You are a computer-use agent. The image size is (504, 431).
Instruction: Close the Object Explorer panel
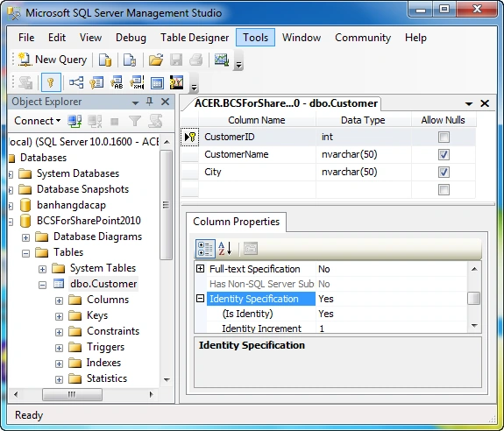[x=165, y=102]
